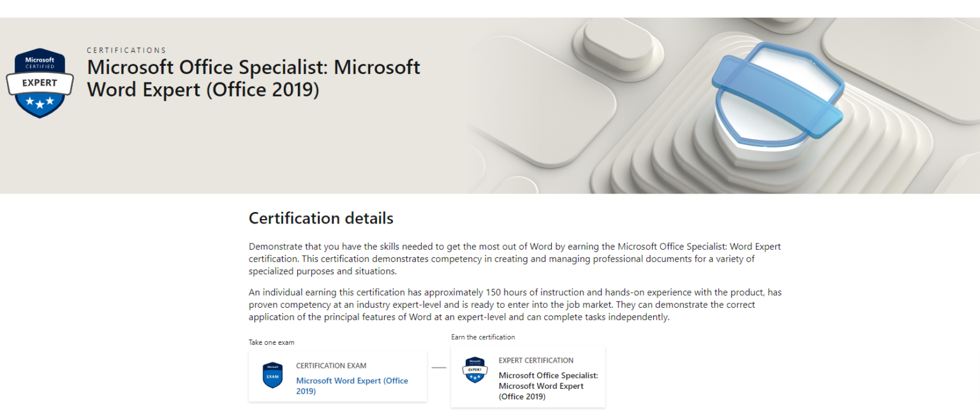Click the Expert Certification card

tap(528, 377)
